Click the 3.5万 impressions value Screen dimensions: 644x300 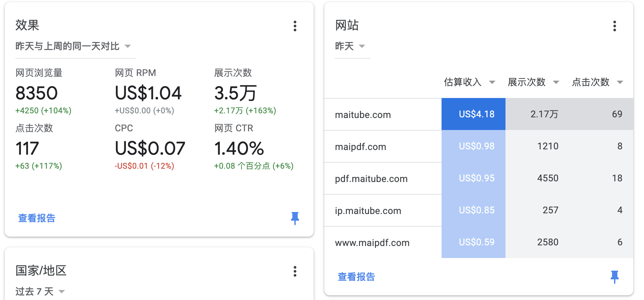coord(235,93)
